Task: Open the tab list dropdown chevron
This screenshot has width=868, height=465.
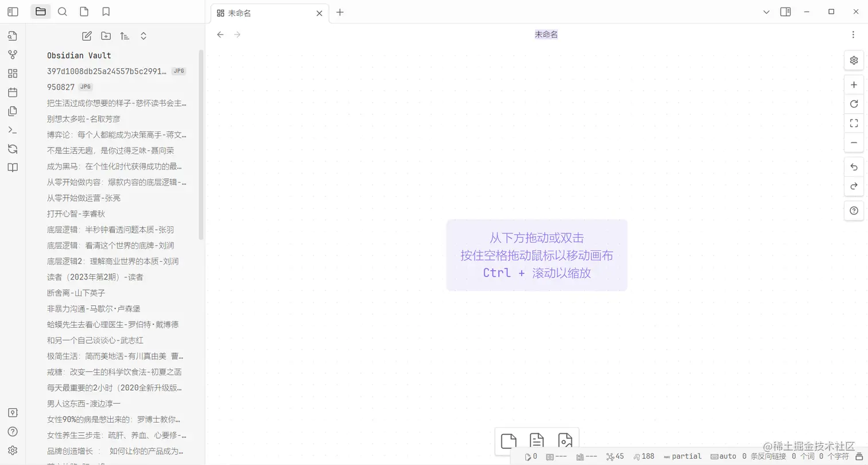Action: coord(766,11)
